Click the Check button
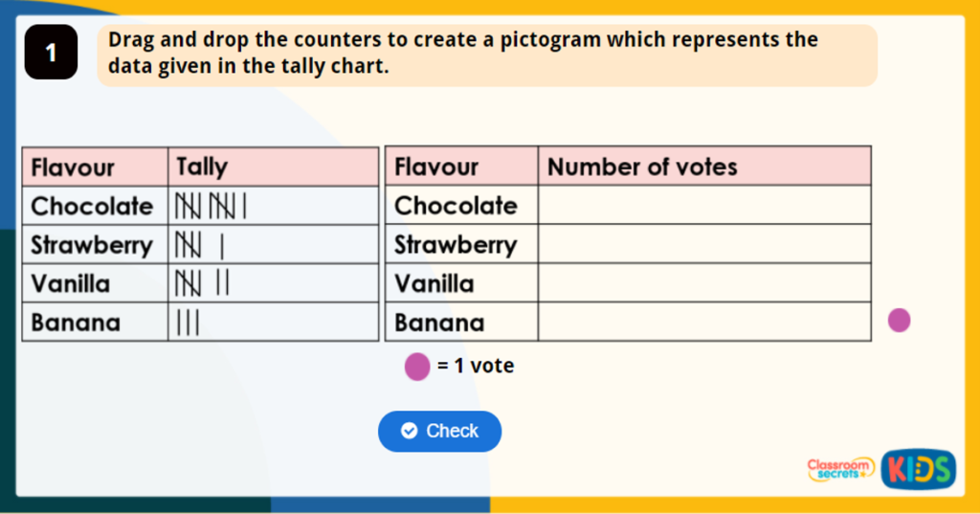Screen dimensions: 980x514 pos(439,432)
